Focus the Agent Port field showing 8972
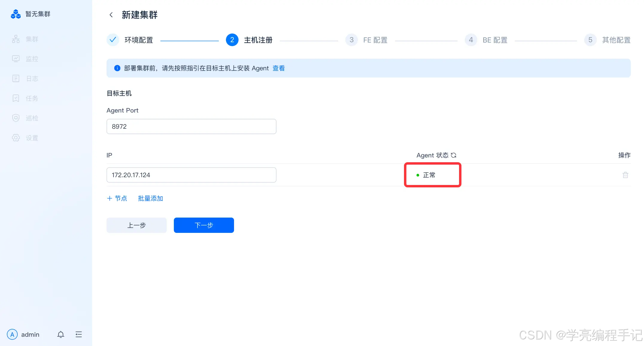The width and height of the screenshot is (644, 346). pos(191,126)
